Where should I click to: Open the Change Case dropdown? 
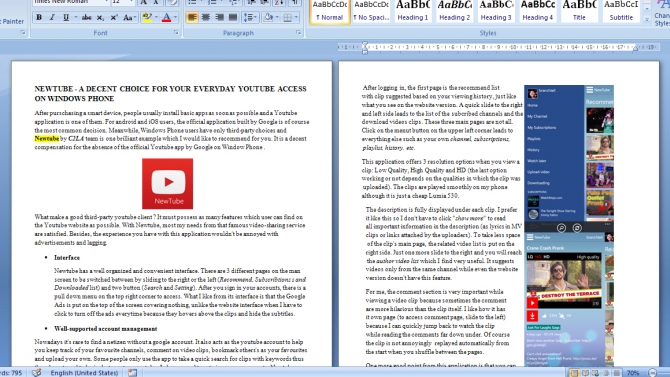click(x=129, y=18)
